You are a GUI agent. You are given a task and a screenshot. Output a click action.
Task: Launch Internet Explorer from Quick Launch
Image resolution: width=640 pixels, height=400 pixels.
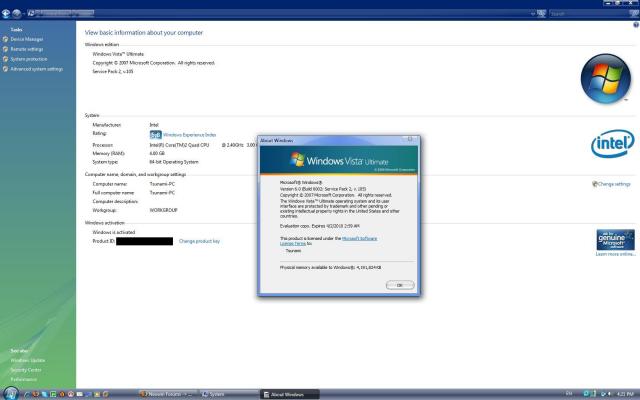tap(27, 394)
